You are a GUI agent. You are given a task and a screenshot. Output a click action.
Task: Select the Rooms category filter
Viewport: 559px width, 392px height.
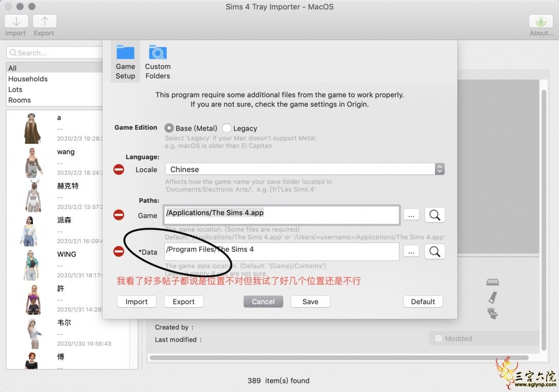[54, 100]
